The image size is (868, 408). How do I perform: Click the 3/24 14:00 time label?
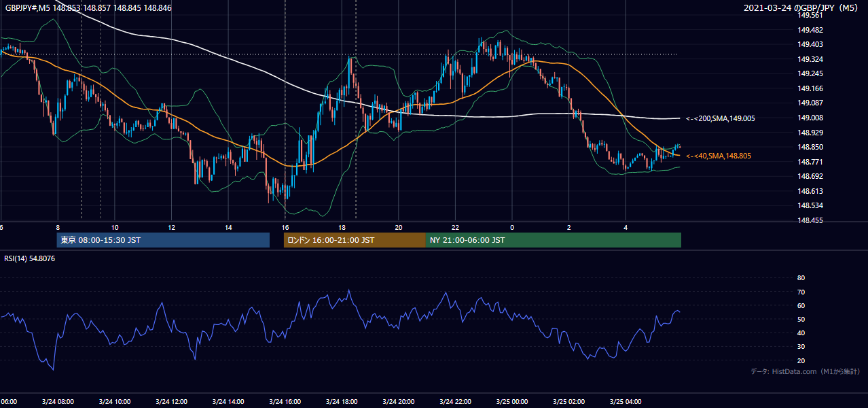(x=228, y=402)
